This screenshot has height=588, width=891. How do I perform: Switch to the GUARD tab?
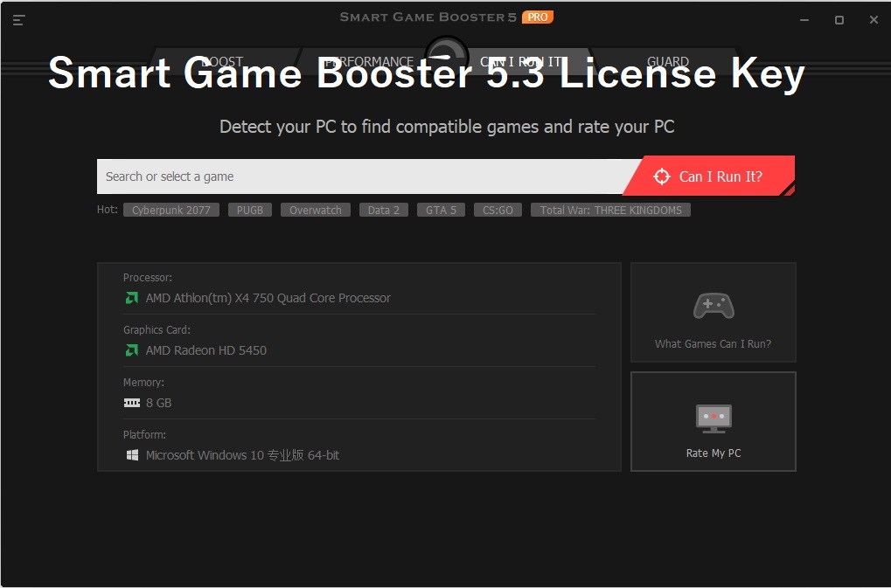(668, 62)
